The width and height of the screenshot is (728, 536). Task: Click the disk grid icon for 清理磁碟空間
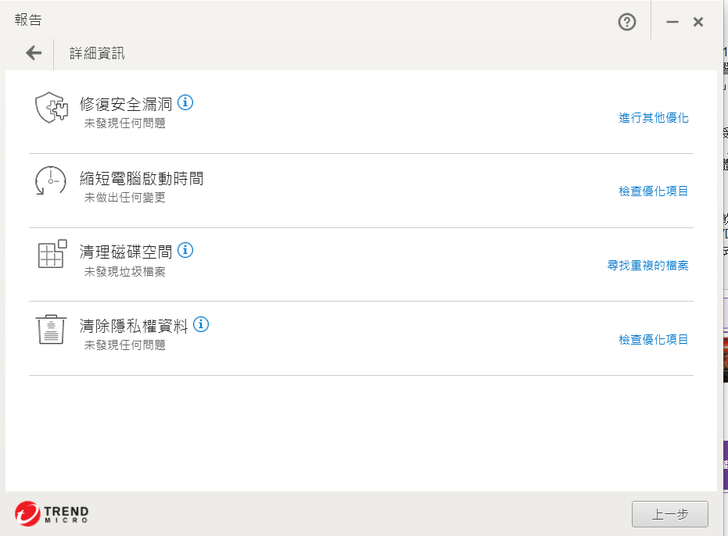[51, 254]
